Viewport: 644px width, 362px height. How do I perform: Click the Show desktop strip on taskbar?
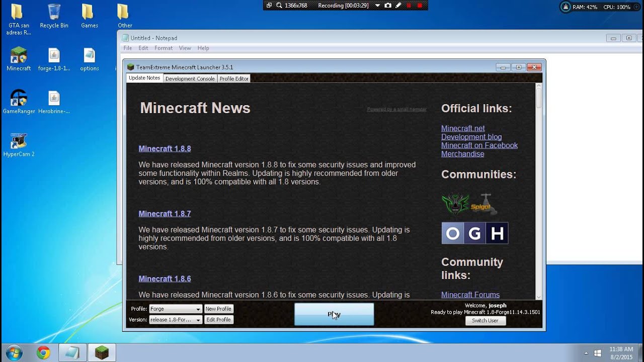tap(640, 353)
